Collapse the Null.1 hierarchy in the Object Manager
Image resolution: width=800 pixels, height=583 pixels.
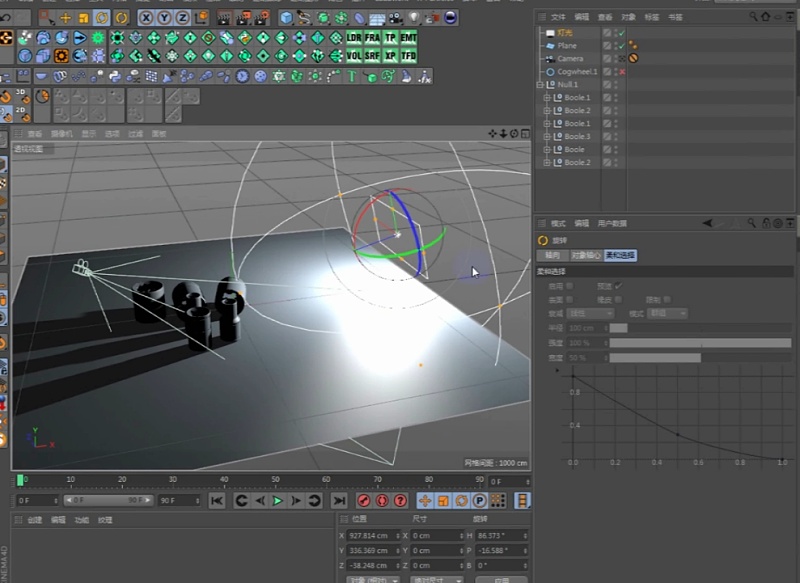coord(539,84)
